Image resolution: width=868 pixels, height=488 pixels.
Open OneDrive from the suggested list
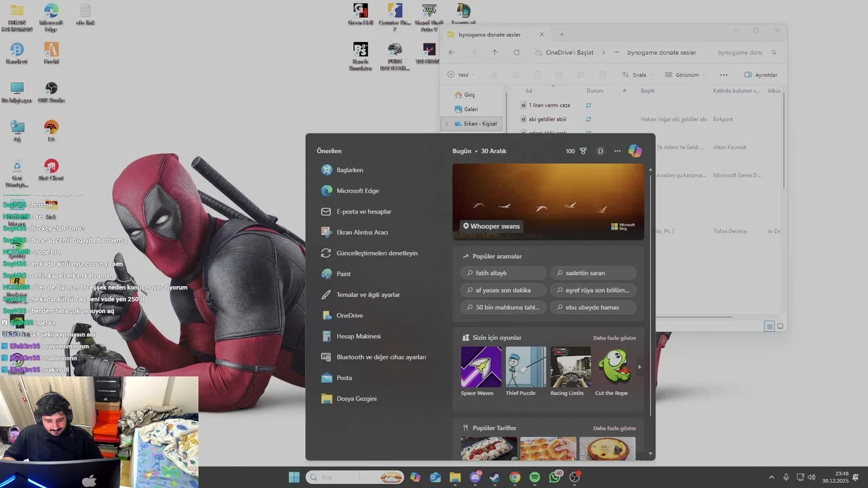coord(342,316)
